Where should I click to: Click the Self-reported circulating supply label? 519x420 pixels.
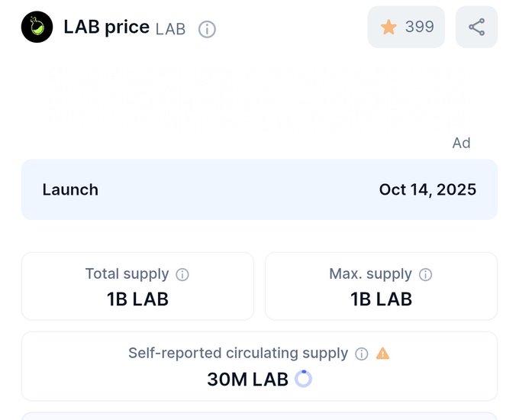pos(237,354)
